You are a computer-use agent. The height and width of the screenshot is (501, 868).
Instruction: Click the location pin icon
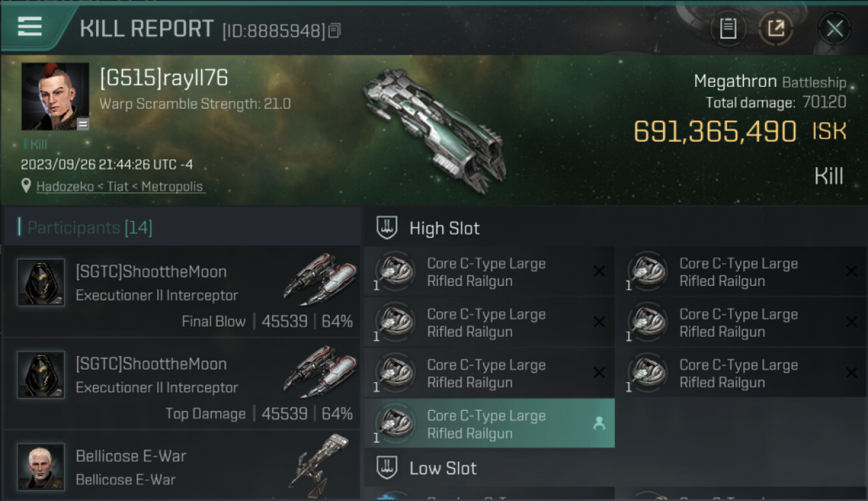(x=26, y=186)
